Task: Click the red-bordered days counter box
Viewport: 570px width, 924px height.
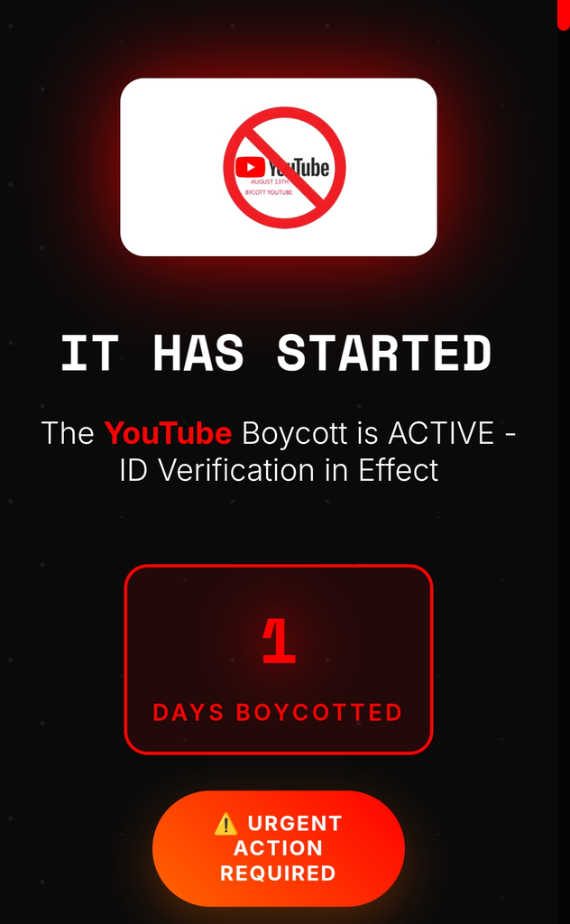Action: (x=279, y=660)
